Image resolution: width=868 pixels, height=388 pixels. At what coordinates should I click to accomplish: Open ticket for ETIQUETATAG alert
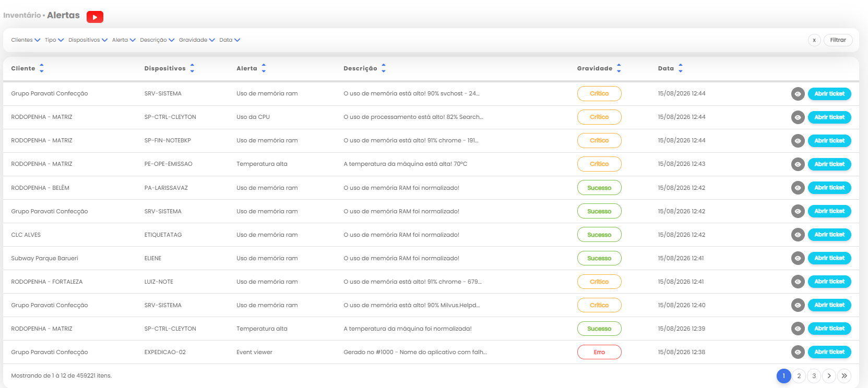pos(829,235)
